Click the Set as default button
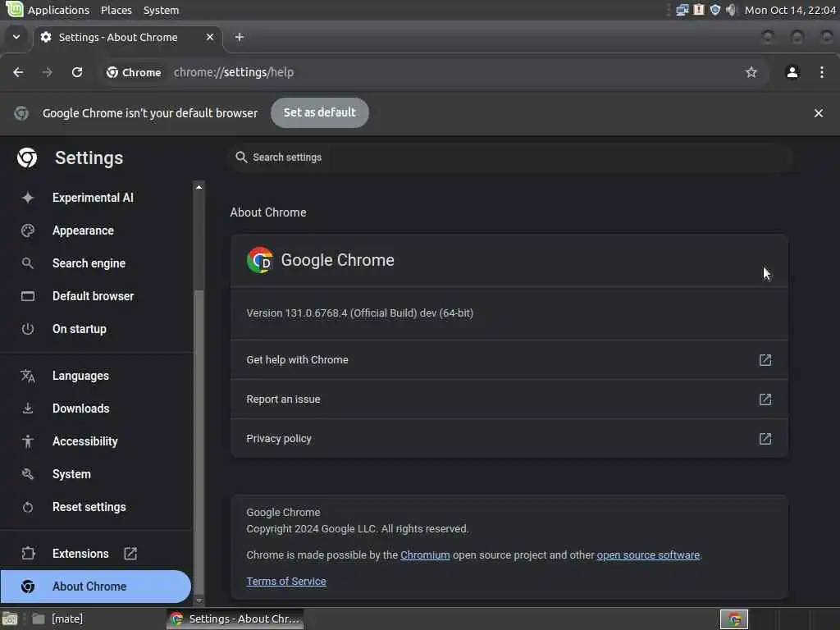Screen dimensions: 840x630 (320, 112)
